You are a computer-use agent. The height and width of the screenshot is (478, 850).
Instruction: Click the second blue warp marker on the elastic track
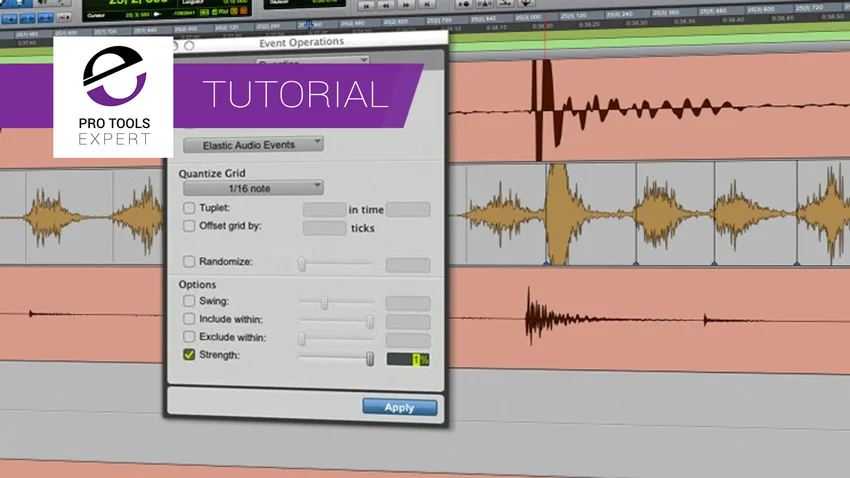coord(636,263)
